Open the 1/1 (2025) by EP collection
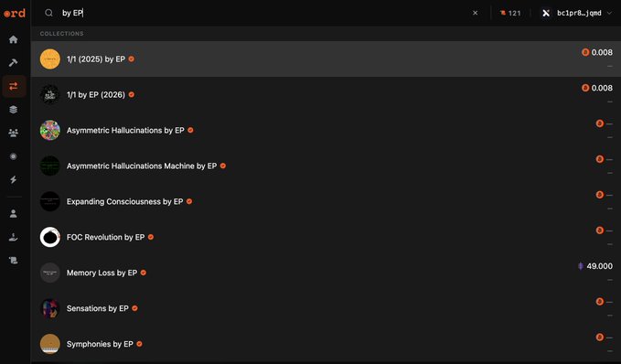621x364 pixels. pyautogui.click(x=326, y=59)
